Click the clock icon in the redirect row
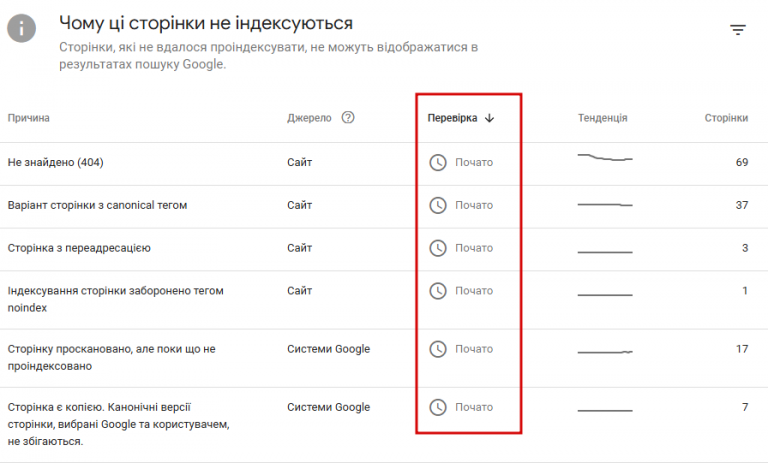 437,248
